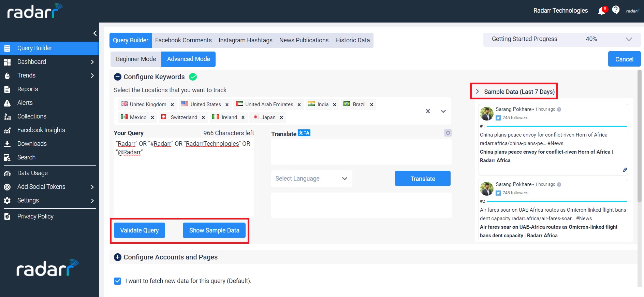644x297 pixels.
Task: Click the Show Sample Data button
Action: [214, 230]
